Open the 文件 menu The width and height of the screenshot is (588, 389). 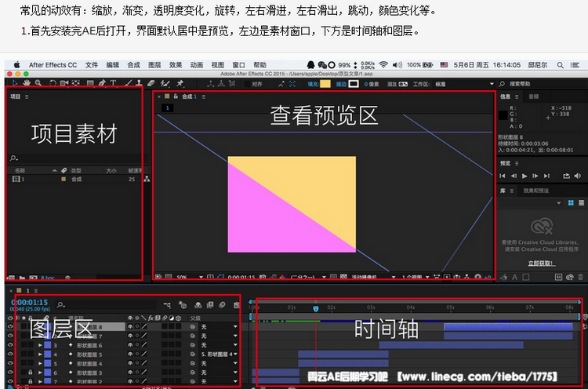tap(92, 65)
